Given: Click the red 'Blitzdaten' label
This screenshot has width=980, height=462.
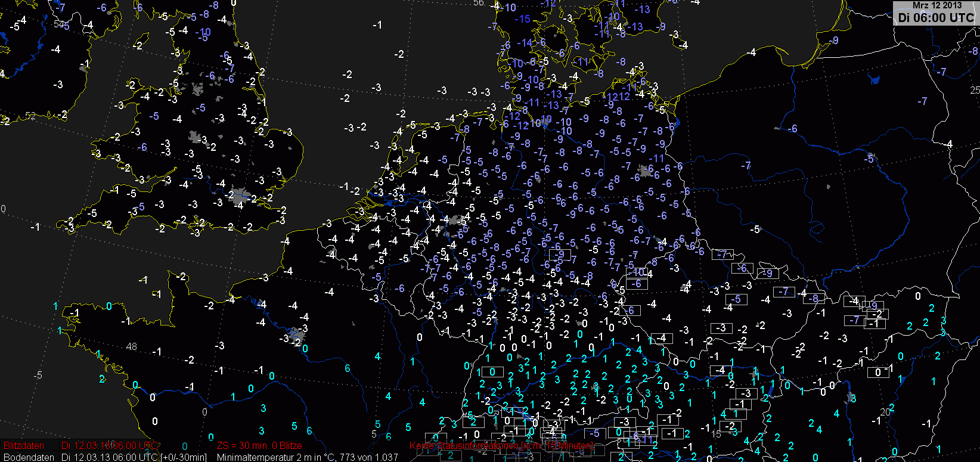Looking at the screenshot, I should click(x=24, y=446).
